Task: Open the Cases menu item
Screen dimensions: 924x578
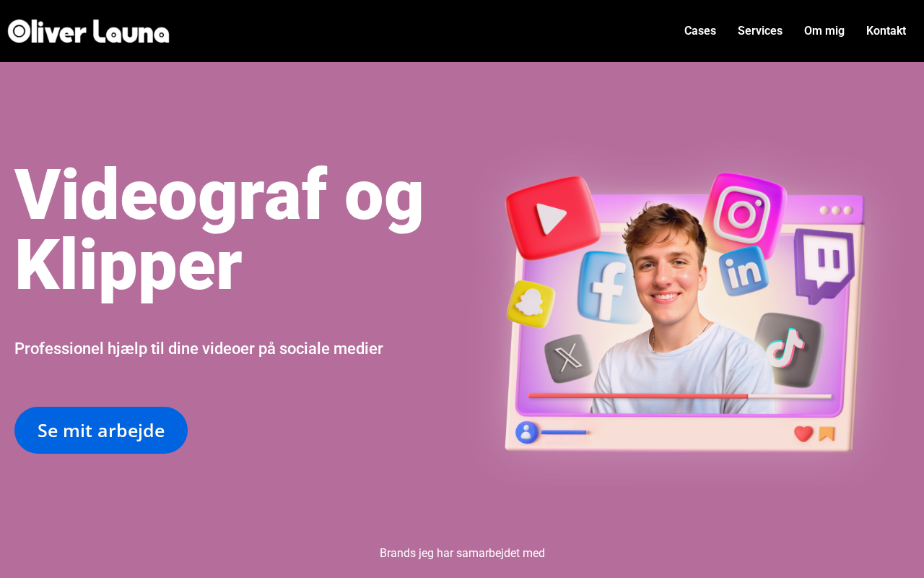Action: tap(700, 31)
